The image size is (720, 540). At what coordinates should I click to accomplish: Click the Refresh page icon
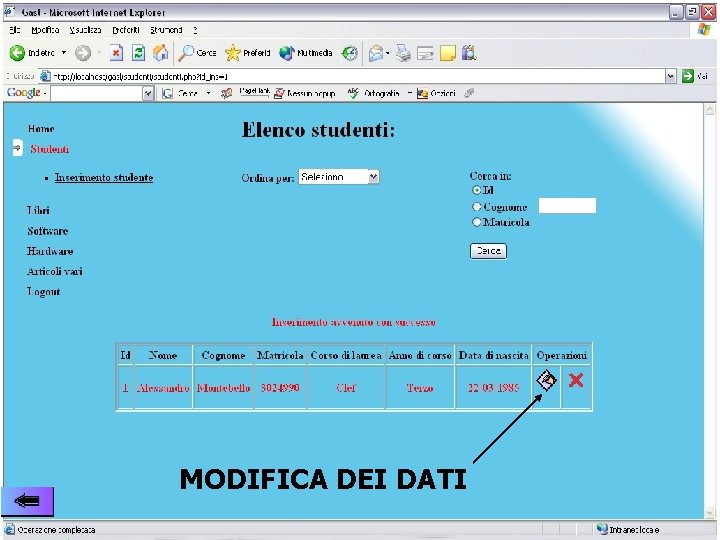[x=138, y=53]
